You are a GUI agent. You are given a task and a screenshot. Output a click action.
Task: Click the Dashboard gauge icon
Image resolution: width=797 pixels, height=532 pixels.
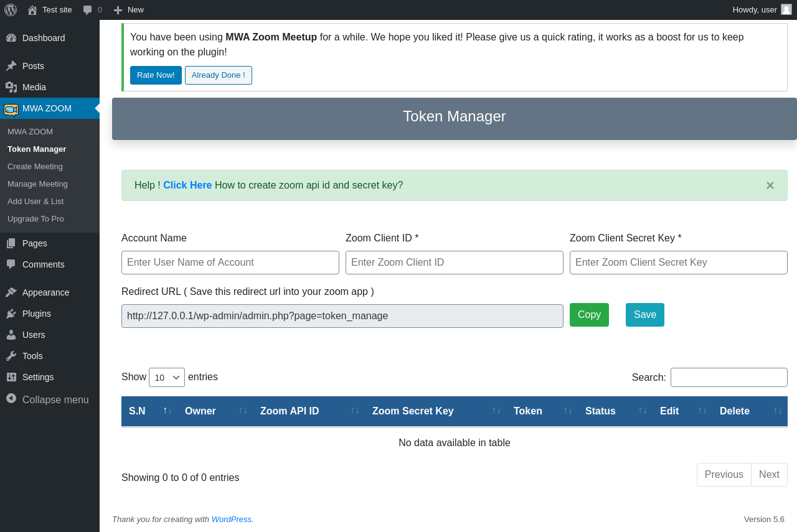11,38
